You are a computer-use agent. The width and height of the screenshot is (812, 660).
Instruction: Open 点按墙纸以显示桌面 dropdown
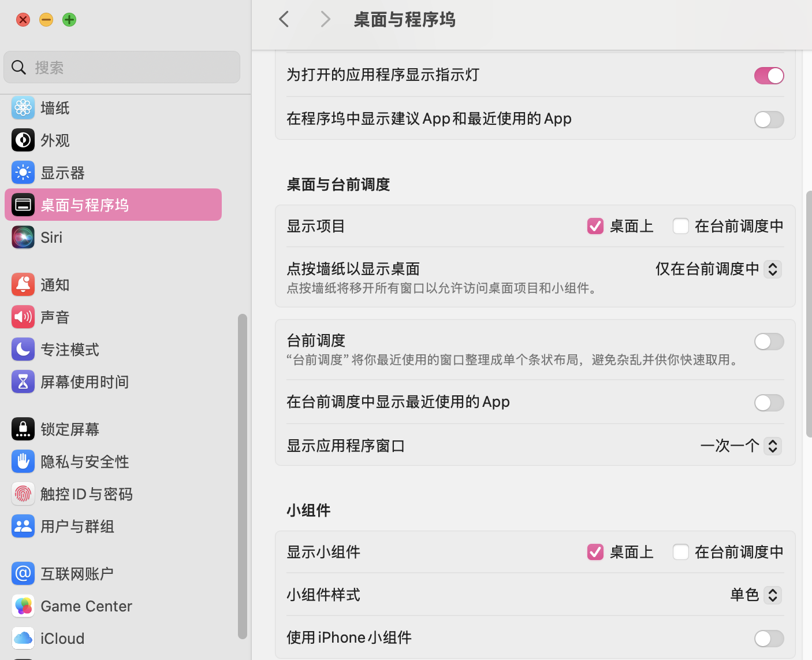pos(772,269)
